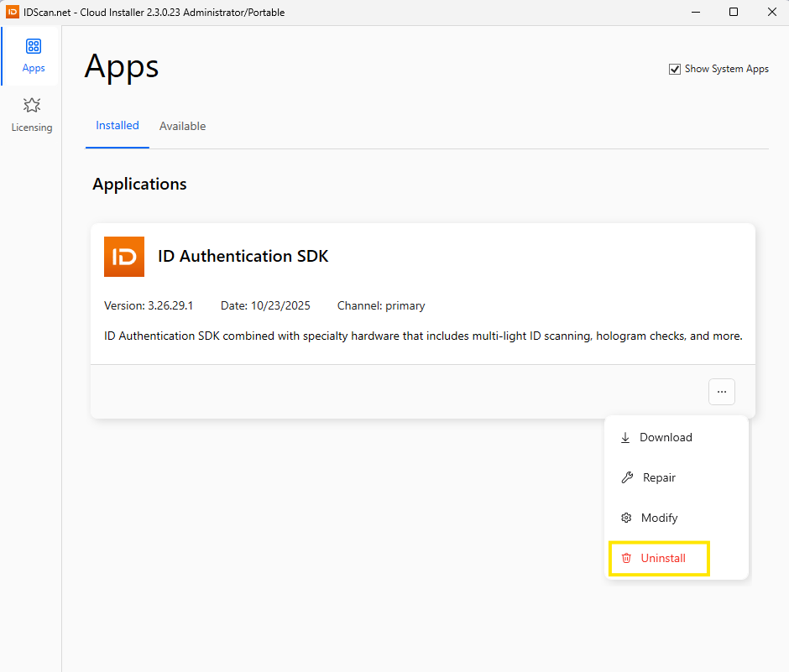Close the Cloud Installer window
This screenshot has width=789, height=672.
click(x=771, y=12)
